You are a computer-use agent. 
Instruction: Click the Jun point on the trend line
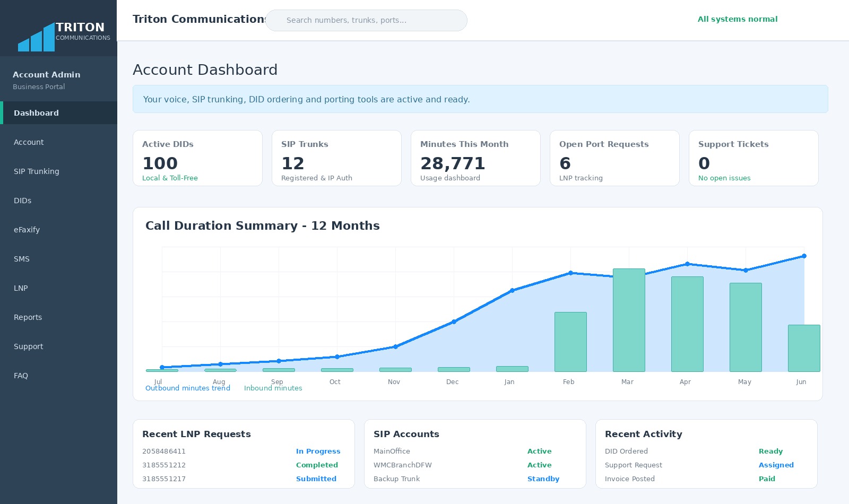(x=804, y=256)
